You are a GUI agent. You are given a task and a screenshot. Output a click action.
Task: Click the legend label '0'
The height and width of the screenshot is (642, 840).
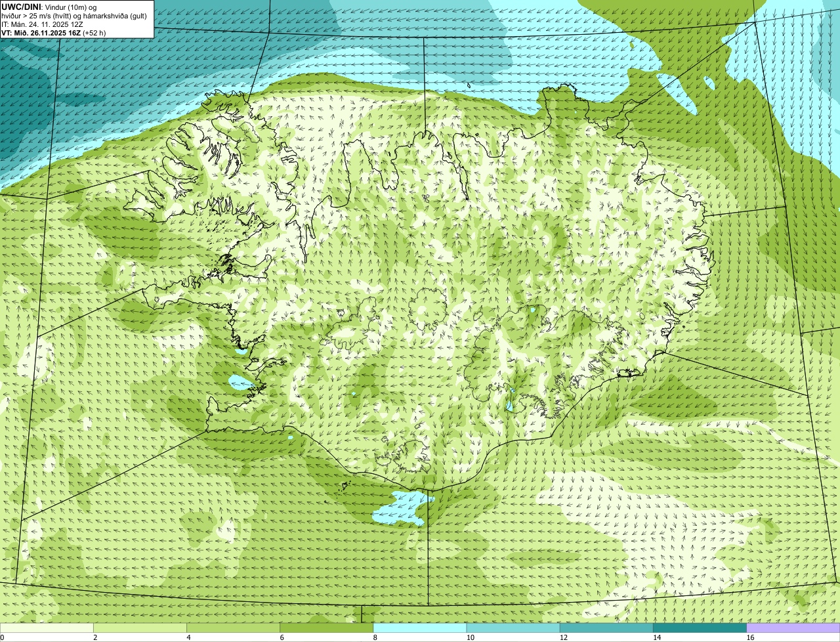click(x=3, y=637)
